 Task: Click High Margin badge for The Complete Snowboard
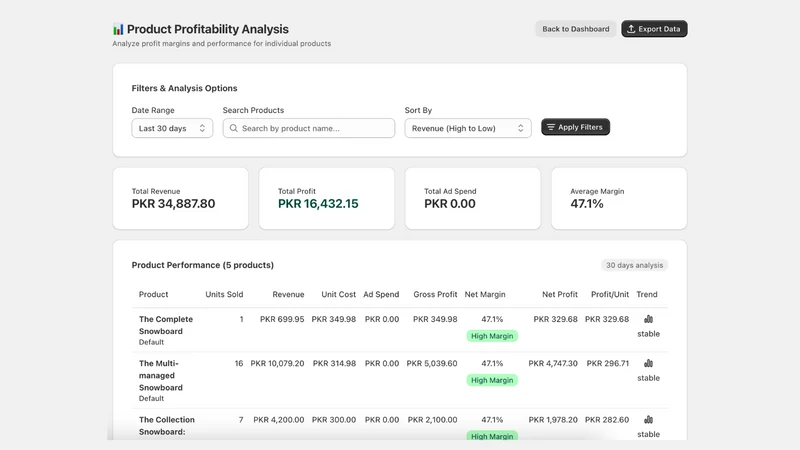pyautogui.click(x=492, y=336)
